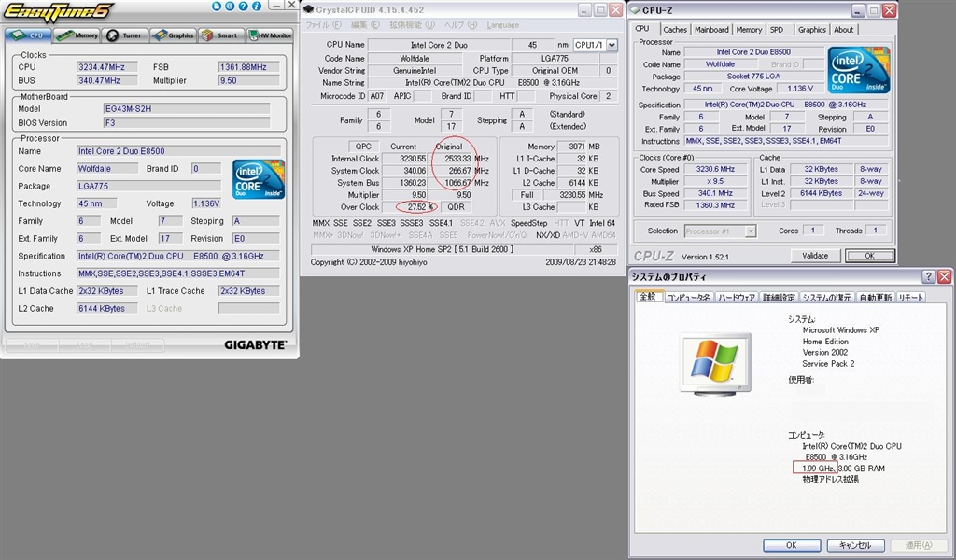Switch to the Mainboard tab in CPU-Z

point(711,30)
